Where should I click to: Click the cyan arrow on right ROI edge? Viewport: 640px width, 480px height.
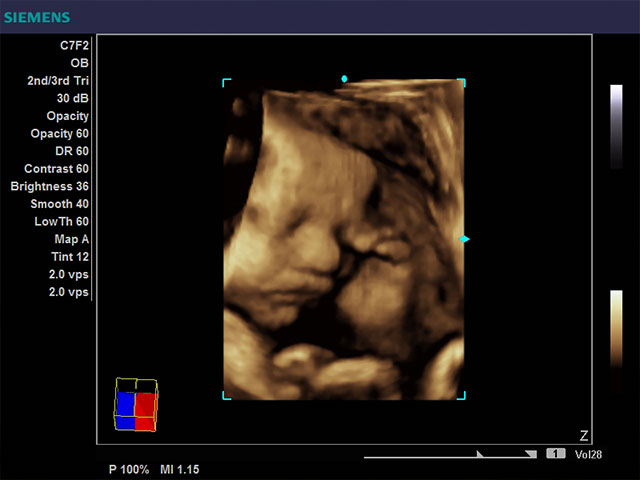[x=464, y=239]
